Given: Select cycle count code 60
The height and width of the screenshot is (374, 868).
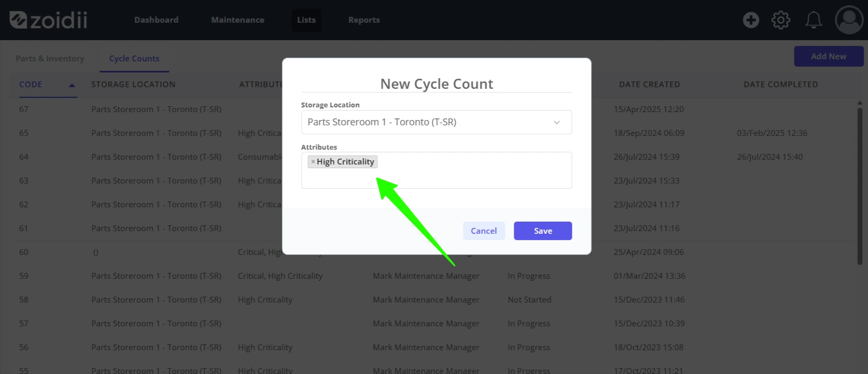Looking at the screenshot, I should (24, 252).
